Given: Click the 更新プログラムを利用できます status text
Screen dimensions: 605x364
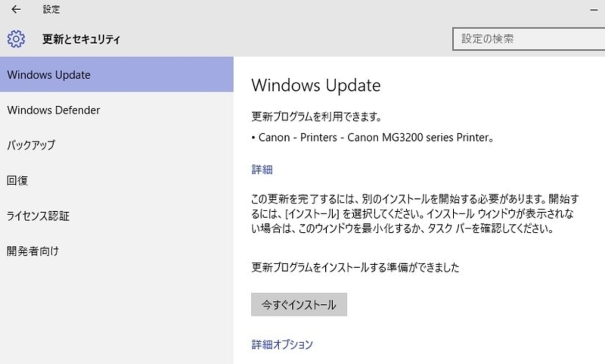Looking at the screenshot, I should [x=316, y=117].
